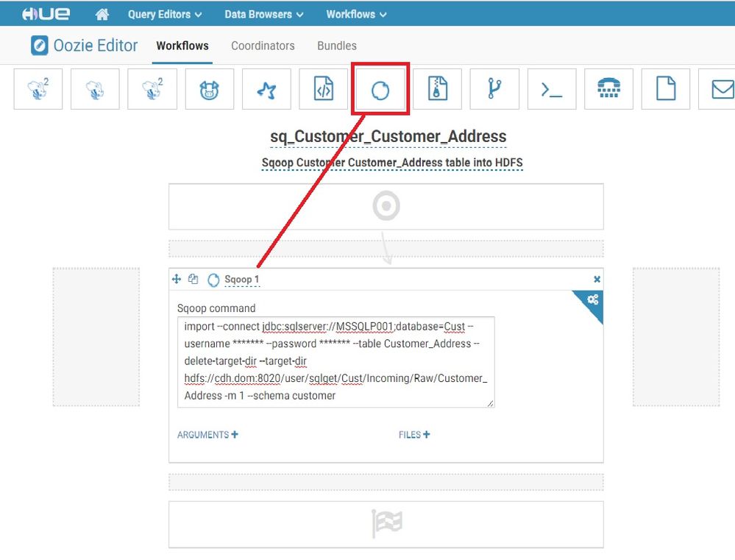Select the SSH telephone action icon
The width and height of the screenshot is (735, 560).
tap(609, 89)
